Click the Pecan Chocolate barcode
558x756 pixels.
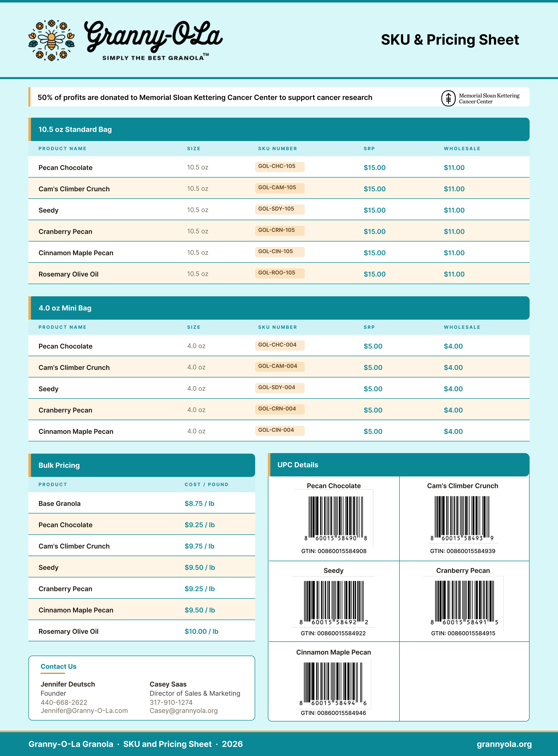[x=336, y=518]
